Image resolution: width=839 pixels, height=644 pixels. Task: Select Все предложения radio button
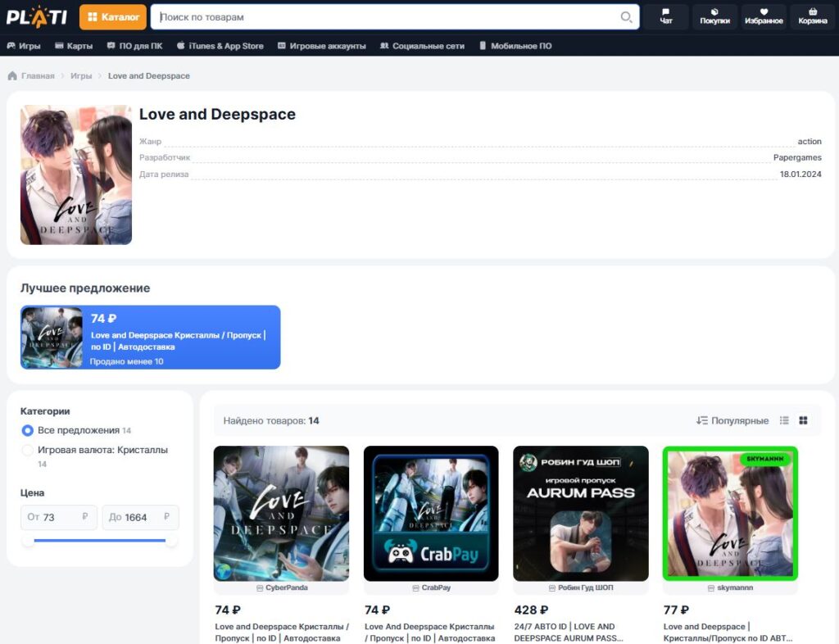[27, 430]
